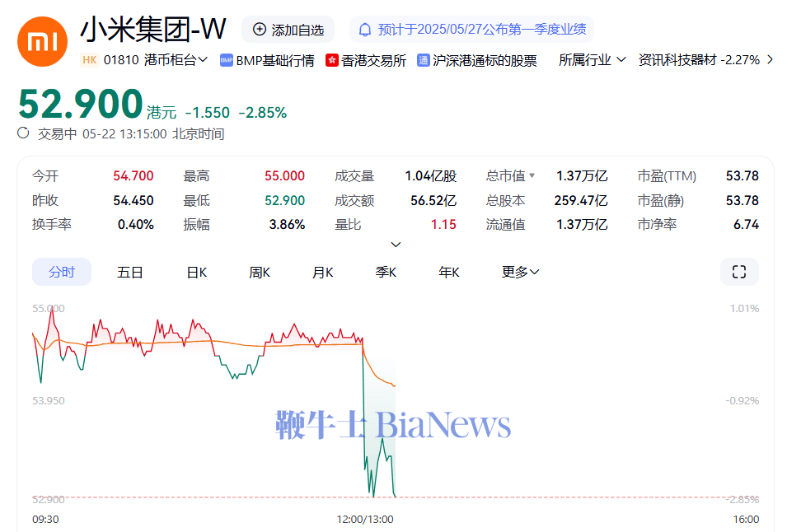Click the price change -1.550
Screen dimensions: 787x532
(x=208, y=112)
